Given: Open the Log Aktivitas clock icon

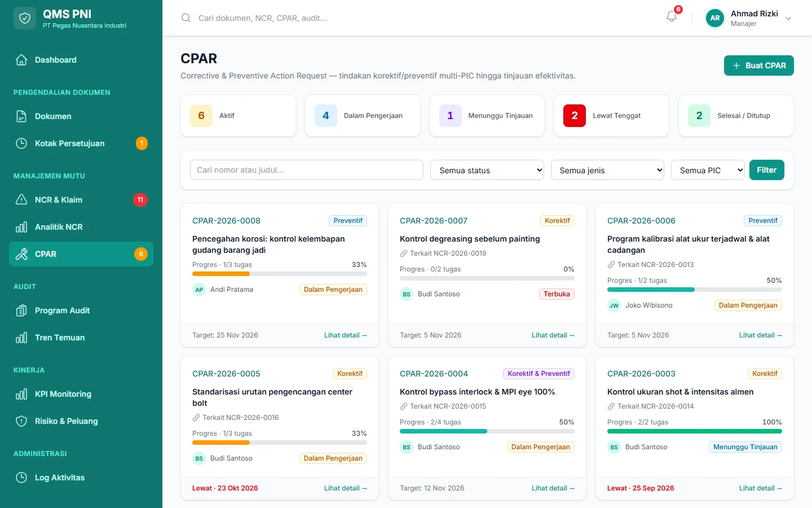Looking at the screenshot, I should (x=21, y=478).
